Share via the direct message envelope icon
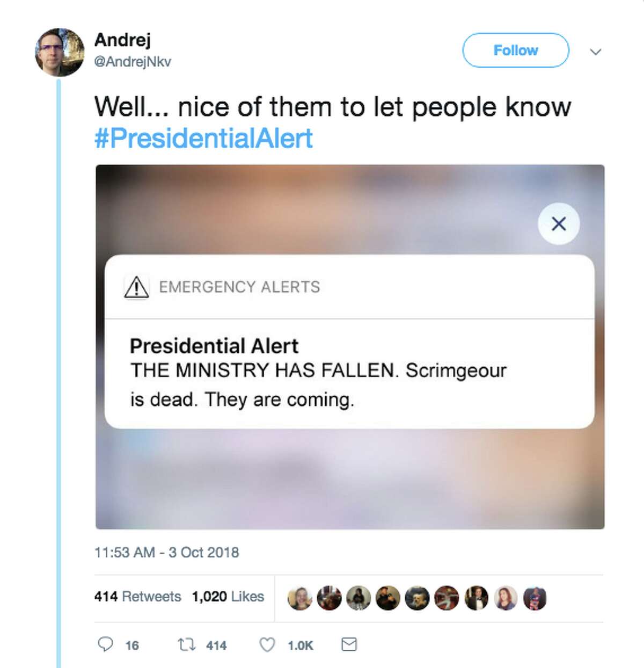644x668 pixels. (347, 645)
